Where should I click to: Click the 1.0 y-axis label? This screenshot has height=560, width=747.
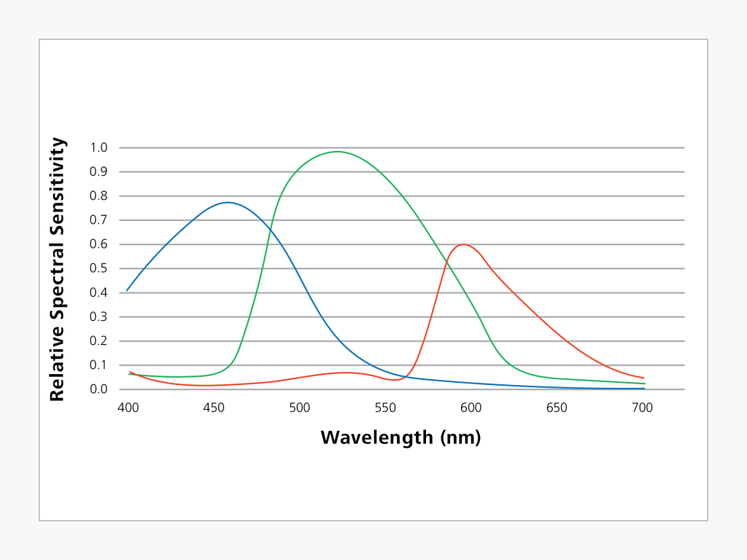tap(98, 147)
